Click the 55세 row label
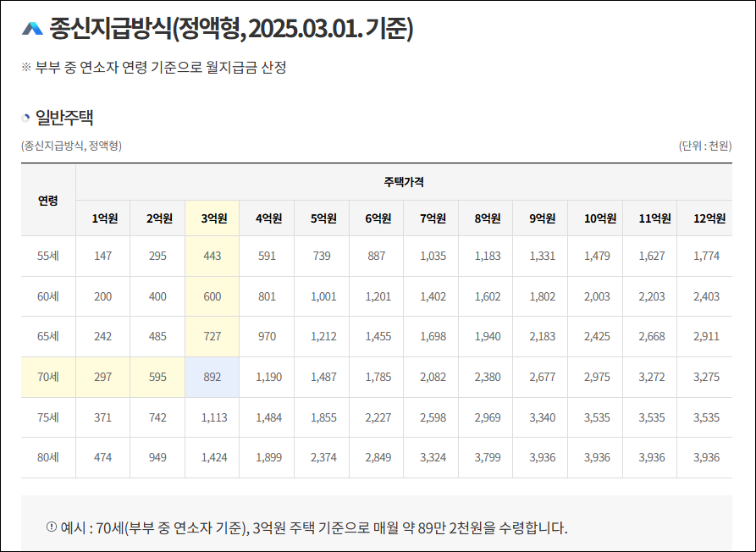The image size is (756, 552). (48, 256)
